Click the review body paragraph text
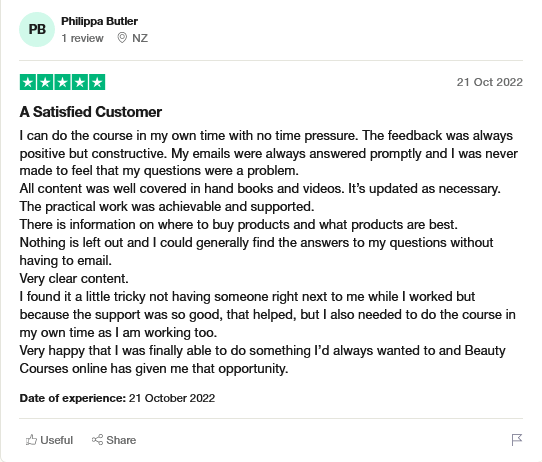Screen dimensions: 542x462 (269, 252)
